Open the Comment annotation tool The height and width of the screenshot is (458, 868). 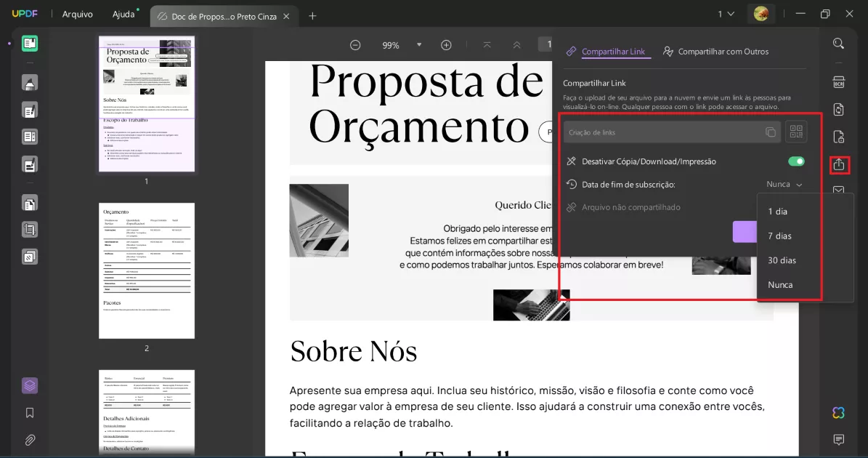(x=29, y=82)
